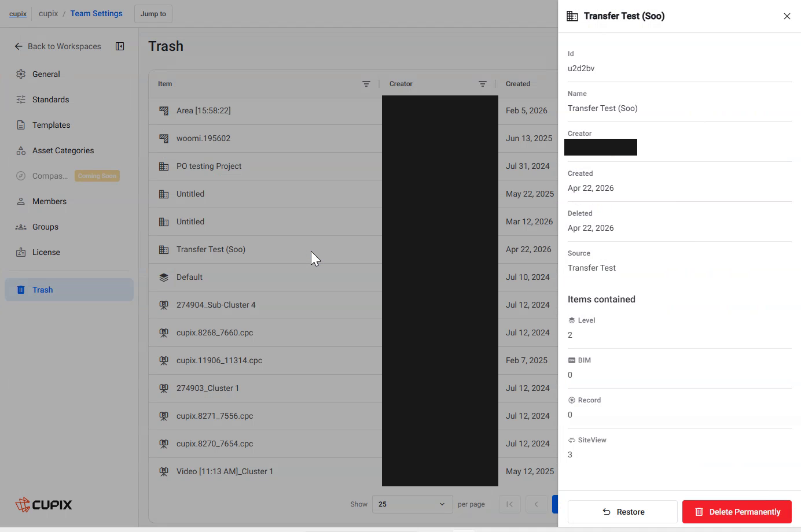Click the License badge icon
Screen dimensions: 801x532
(21, 252)
